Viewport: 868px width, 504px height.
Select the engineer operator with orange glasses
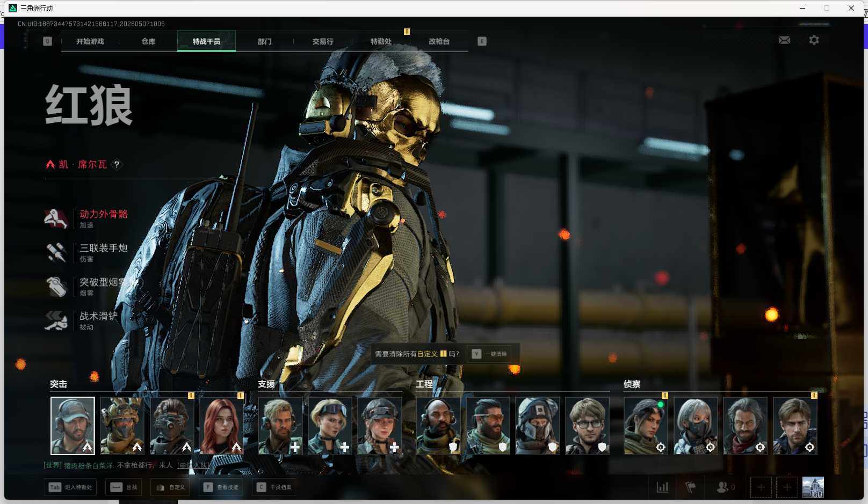coord(488,426)
